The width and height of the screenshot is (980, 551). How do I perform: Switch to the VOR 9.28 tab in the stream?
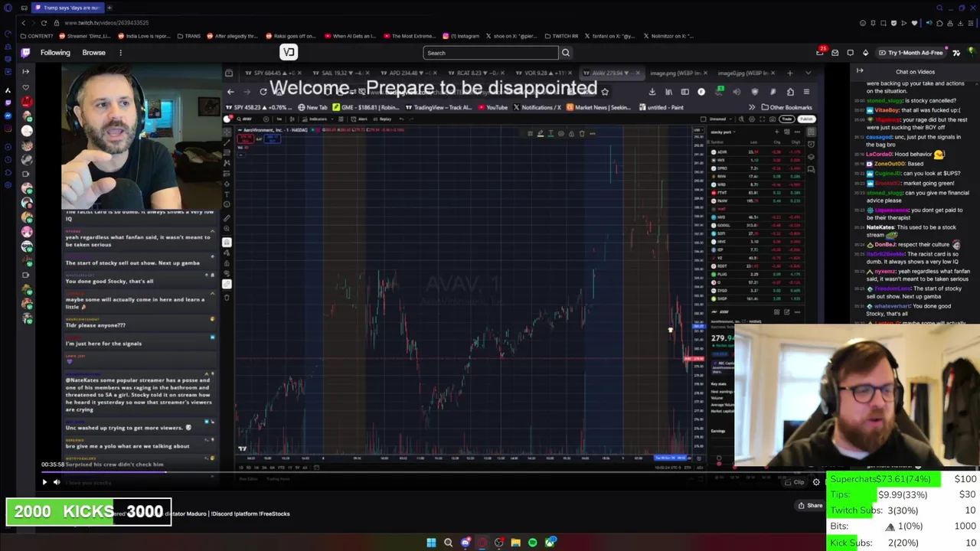542,73
